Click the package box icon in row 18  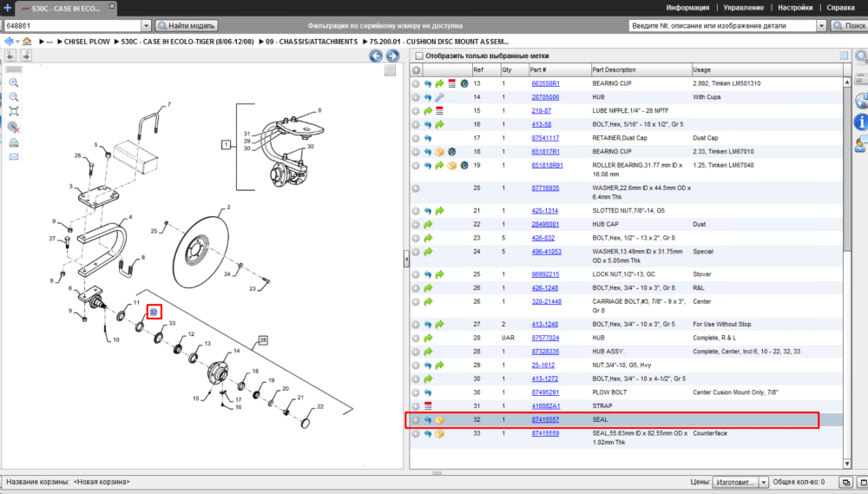coord(439,152)
